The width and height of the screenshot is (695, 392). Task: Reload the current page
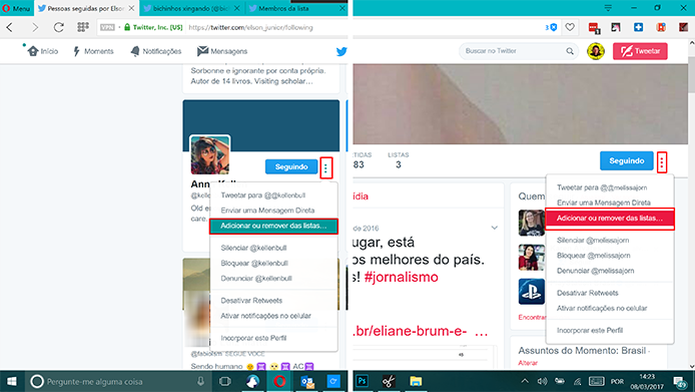pos(59,27)
